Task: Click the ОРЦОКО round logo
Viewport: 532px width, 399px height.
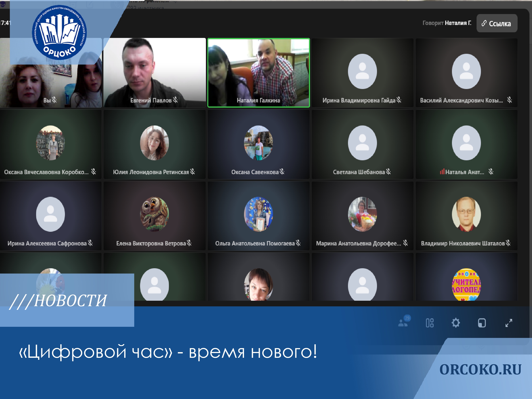Action: [59, 32]
